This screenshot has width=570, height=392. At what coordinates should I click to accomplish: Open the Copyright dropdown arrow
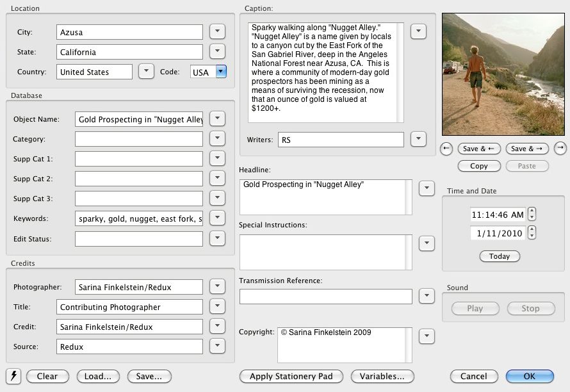427,336
